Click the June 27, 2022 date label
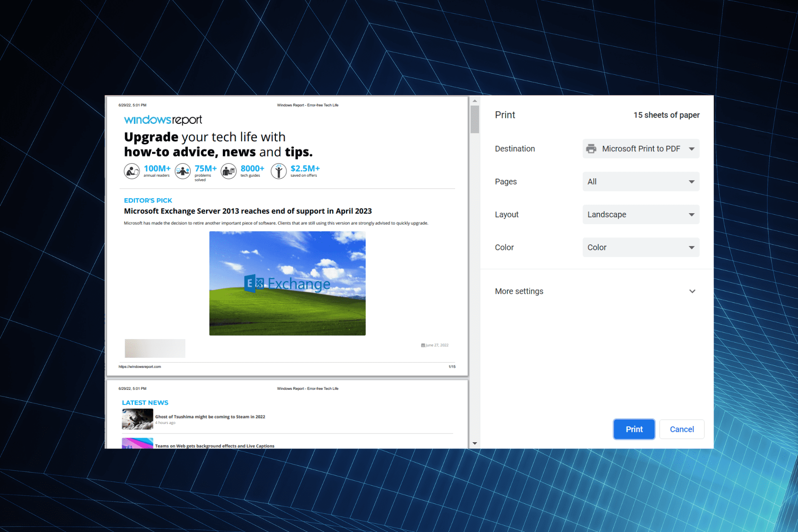798x532 pixels. (435, 345)
